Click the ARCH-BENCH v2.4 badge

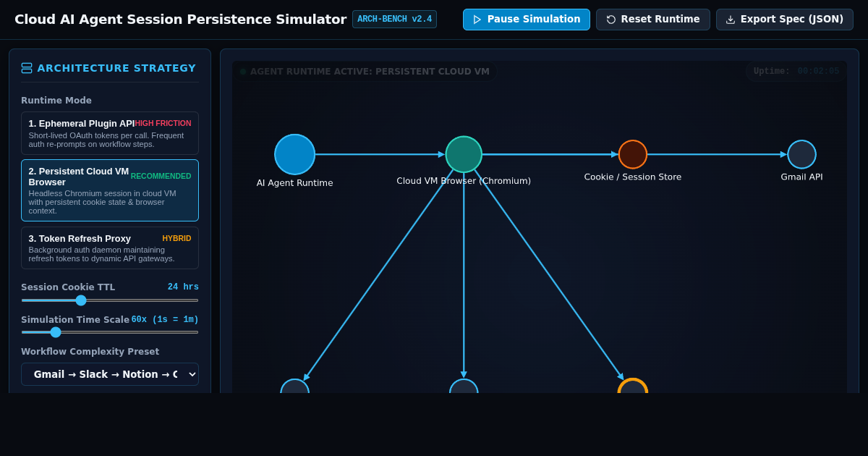click(x=394, y=20)
